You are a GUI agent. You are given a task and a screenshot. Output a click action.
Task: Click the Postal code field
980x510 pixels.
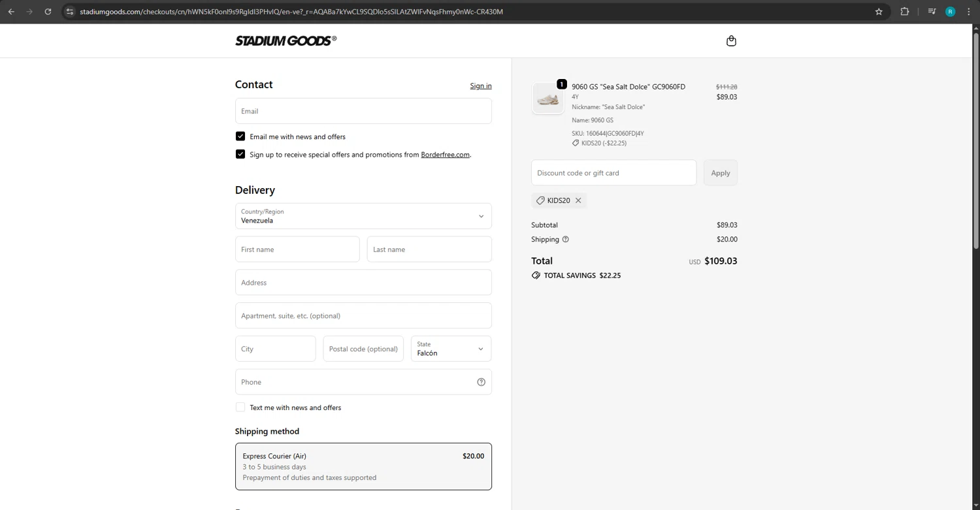(363, 349)
